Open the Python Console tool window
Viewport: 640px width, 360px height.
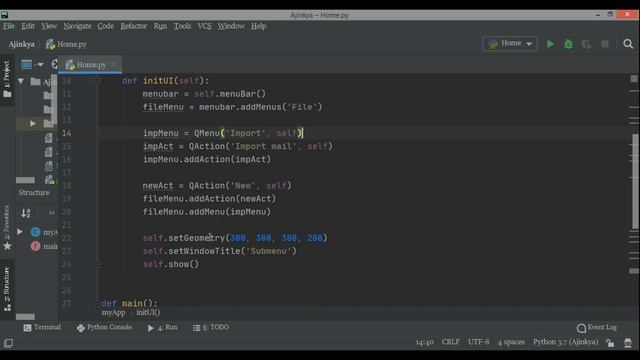point(104,327)
